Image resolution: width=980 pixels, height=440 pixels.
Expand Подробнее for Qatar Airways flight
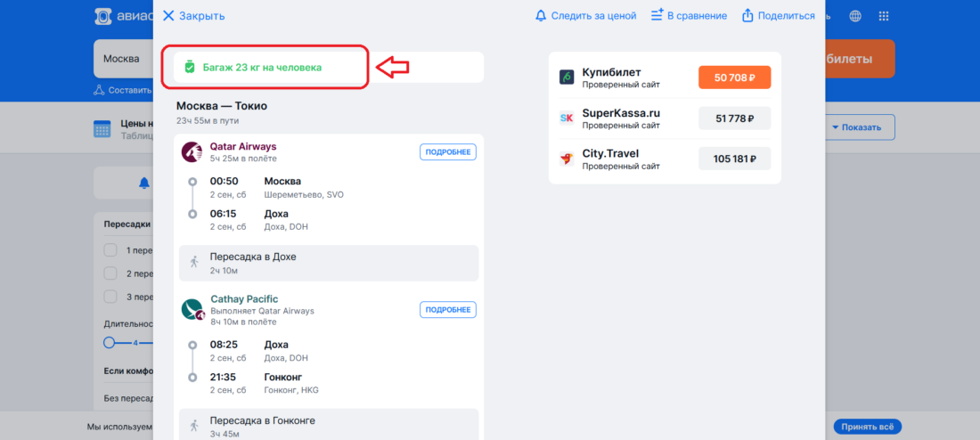pyautogui.click(x=447, y=152)
